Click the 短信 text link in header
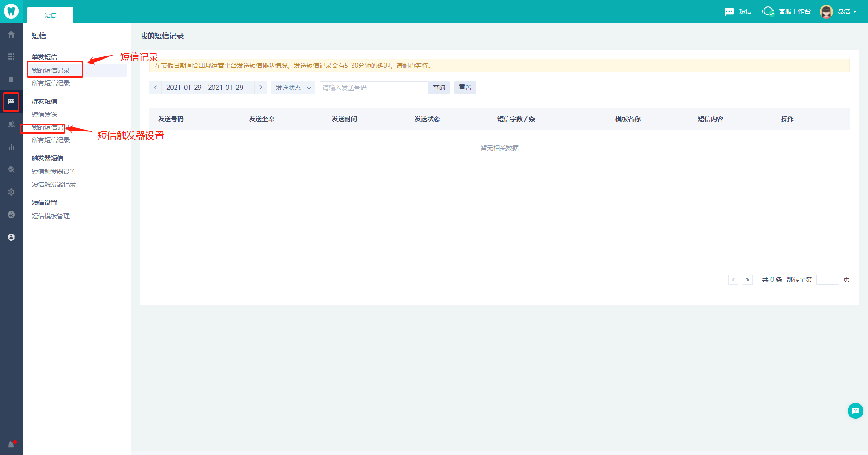 point(745,12)
